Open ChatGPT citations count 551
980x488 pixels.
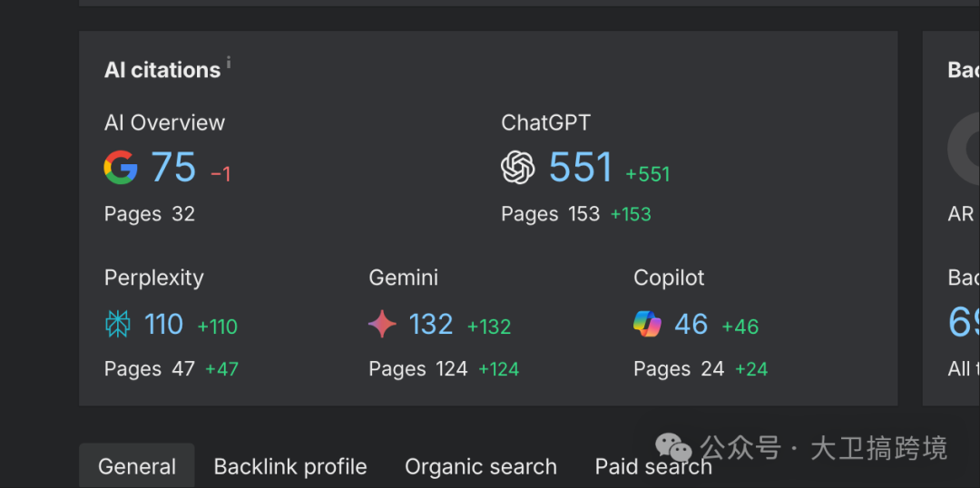coord(581,168)
